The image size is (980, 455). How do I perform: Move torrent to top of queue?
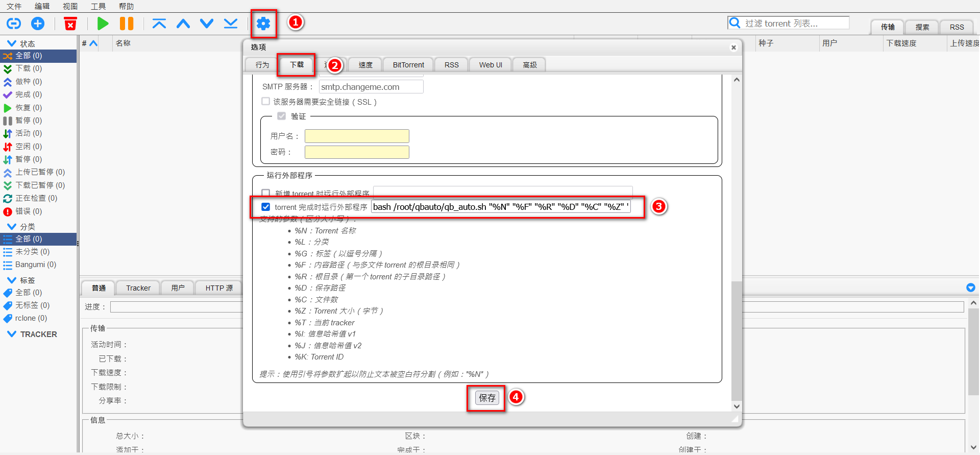coord(159,23)
